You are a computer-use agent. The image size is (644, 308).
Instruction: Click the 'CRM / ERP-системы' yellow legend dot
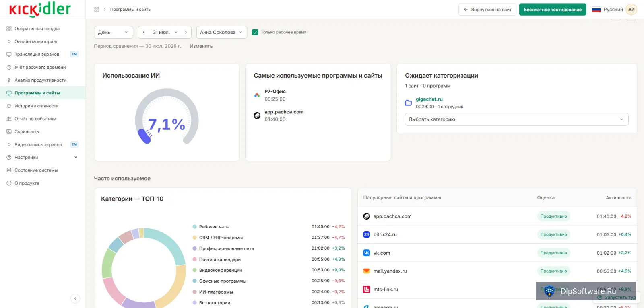(x=195, y=238)
